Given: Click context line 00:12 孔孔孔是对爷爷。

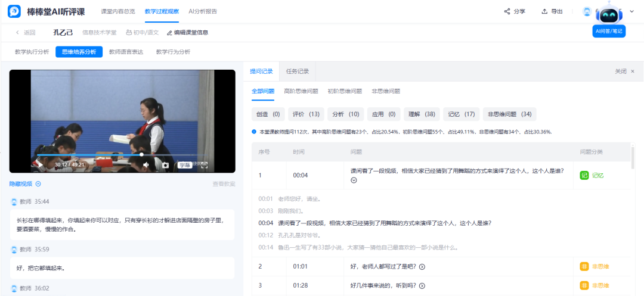Looking at the screenshot, I should [289, 235].
